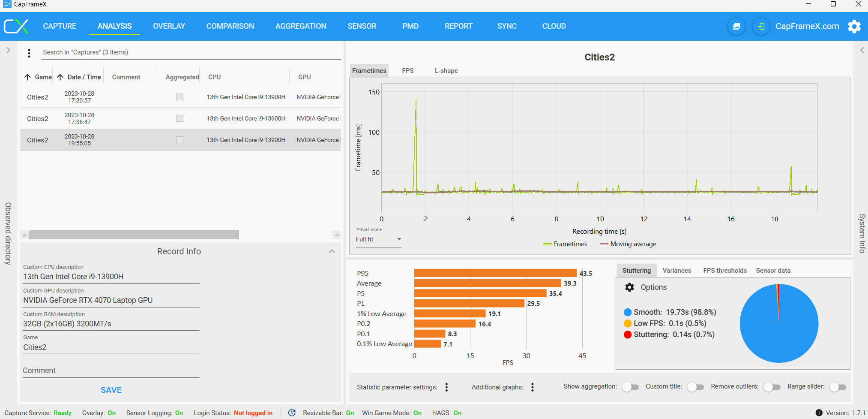Sort by Game column arrow
This screenshot has width=868, height=419.
pyautogui.click(x=27, y=77)
